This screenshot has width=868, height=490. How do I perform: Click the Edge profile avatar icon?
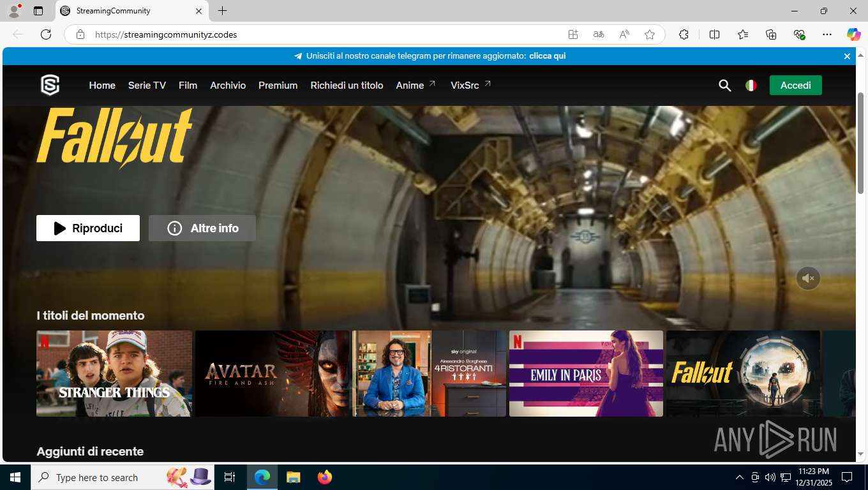[x=14, y=11]
